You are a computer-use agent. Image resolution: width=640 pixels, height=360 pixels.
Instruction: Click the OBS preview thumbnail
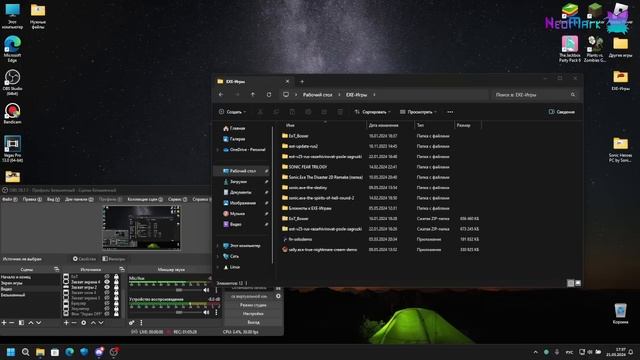[x=141, y=227]
